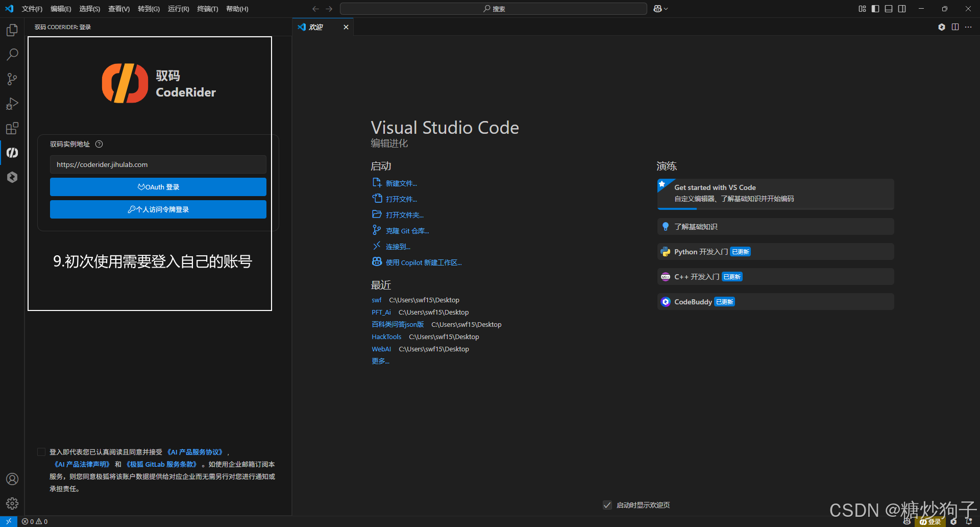
Task: Open the 查看(V) menu
Action: (119, 9)
